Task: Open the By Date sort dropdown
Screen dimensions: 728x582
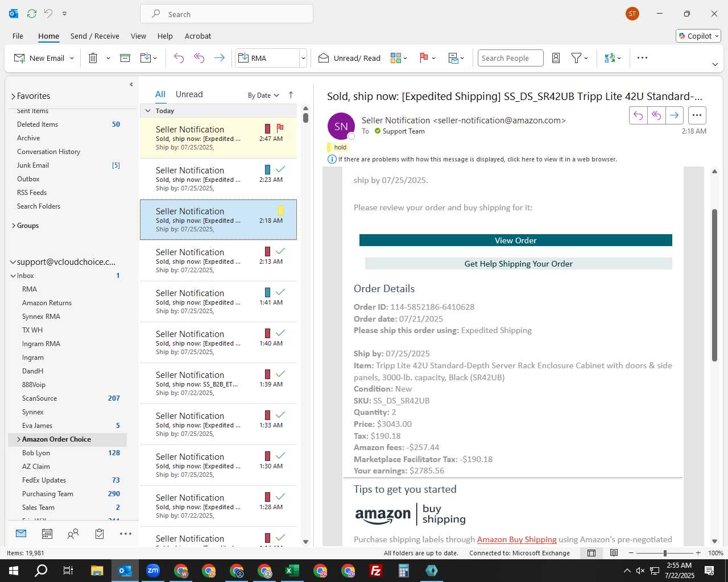Action: (x=263, y=95)
